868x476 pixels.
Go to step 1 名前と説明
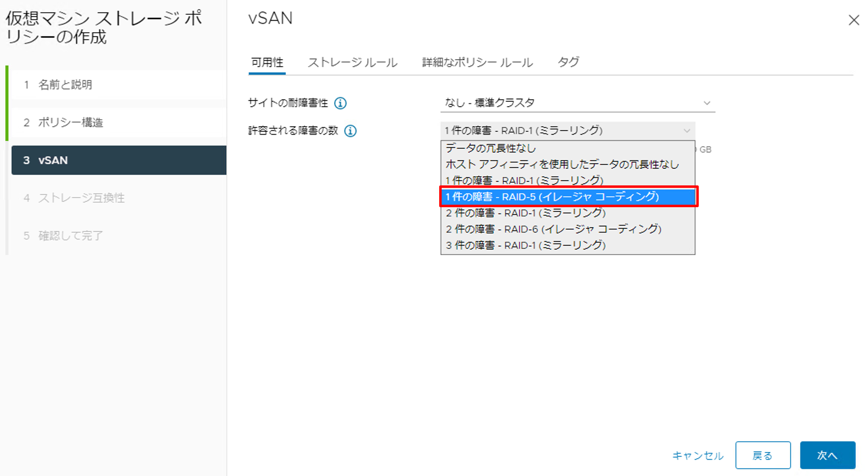(x=119, y=85)
